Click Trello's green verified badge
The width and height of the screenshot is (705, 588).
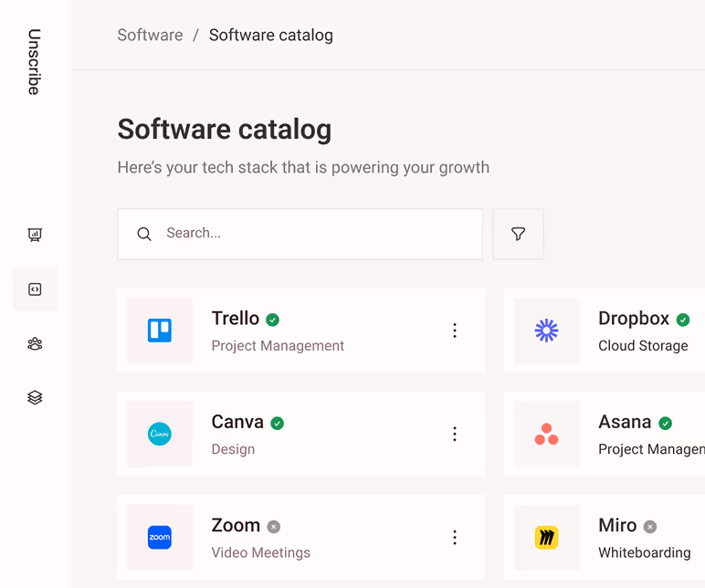pyautogui.click(x=272, y=320)
